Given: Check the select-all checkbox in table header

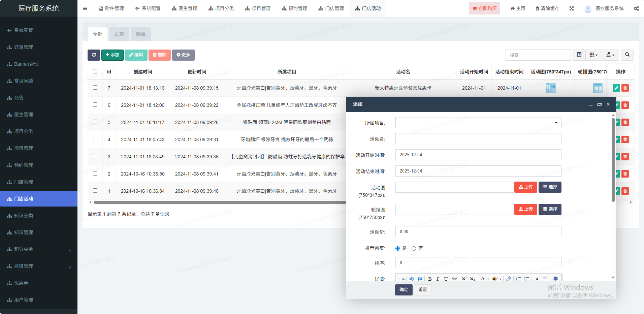Looking at the screenshot, I should [x=95, y=71].
